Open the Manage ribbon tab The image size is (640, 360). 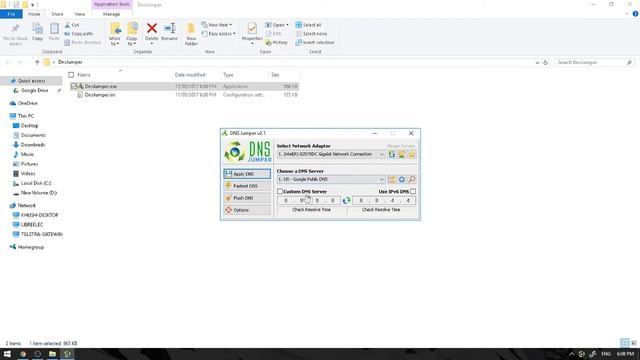coord(111,14)
